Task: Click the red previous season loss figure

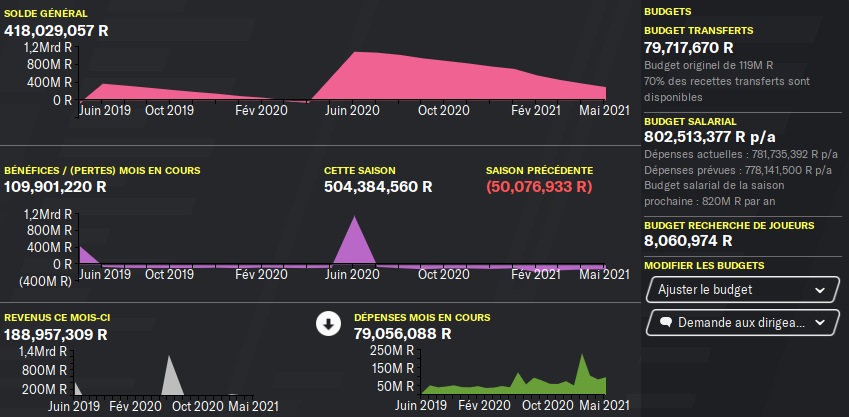Action: pos(539,187)
